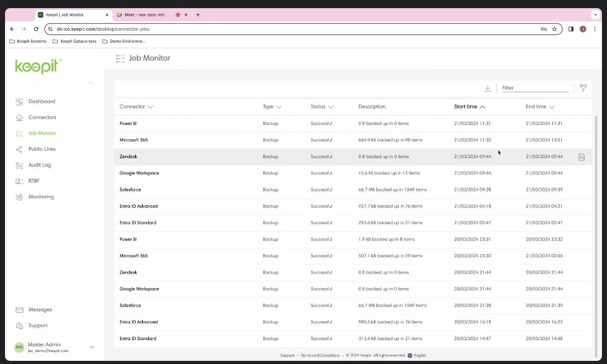Expand the Status column filter dropdown
This screenshot has height=364, width=607.
coord(331,107)
